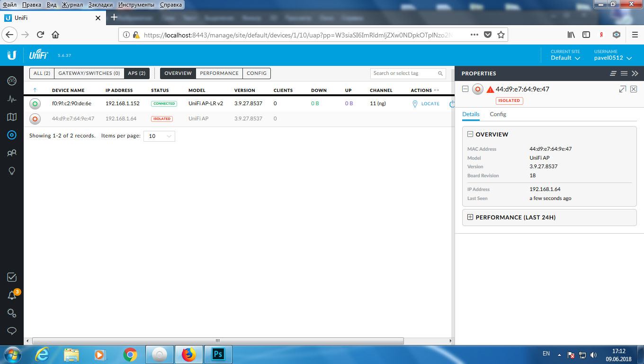Click the Ubiquiti logo in top bar

click(x=12, y=55)
